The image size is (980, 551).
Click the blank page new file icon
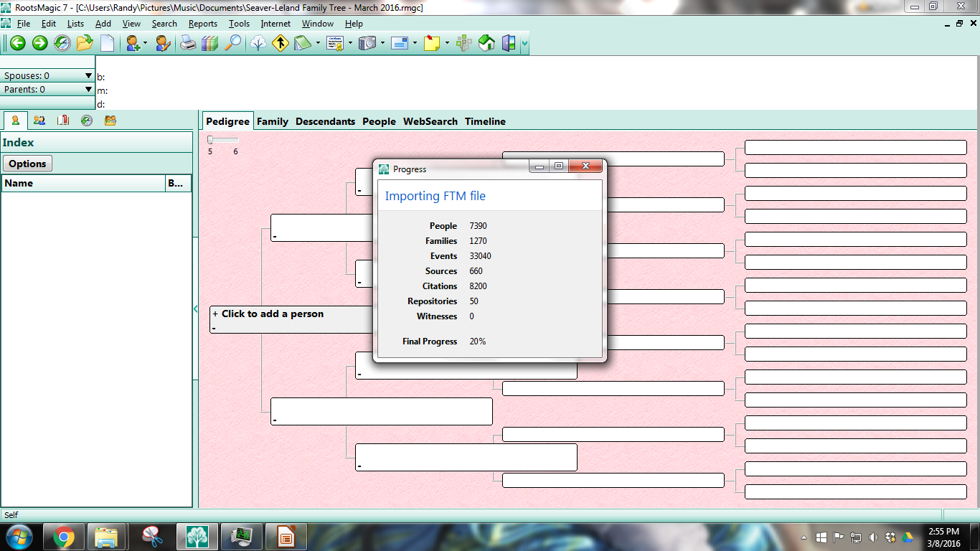tap(107, 43)
